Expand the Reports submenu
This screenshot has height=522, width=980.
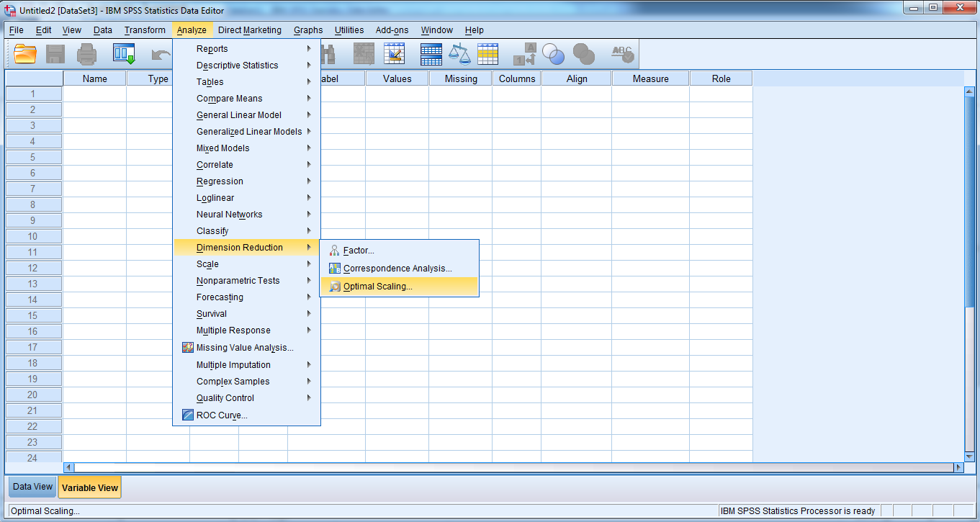click(x=246, y=49)
